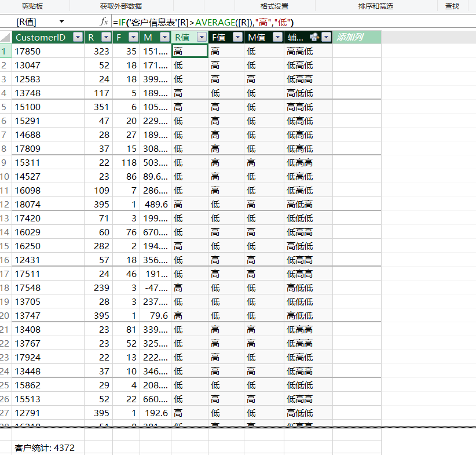Open the 辅... column filter dropdown

(x=327, y=37)
